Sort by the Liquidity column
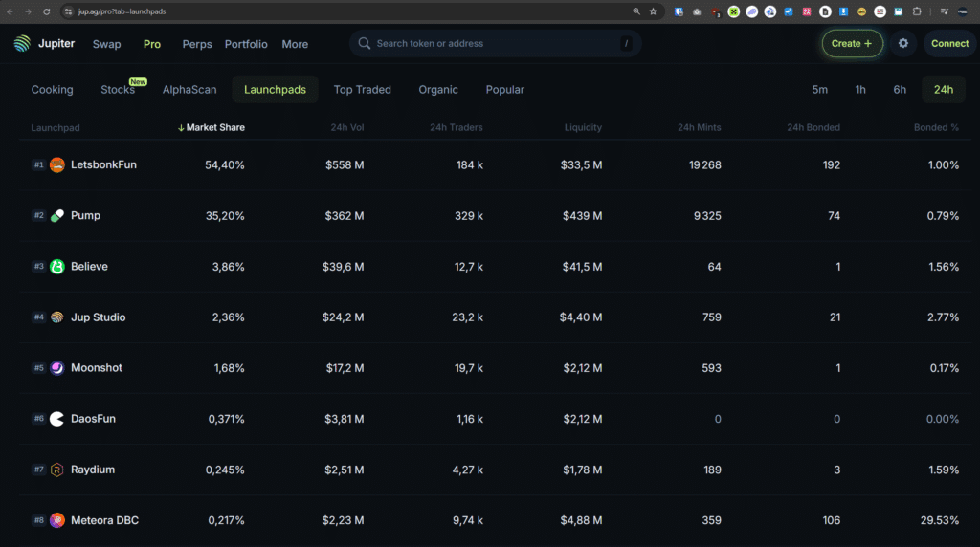 583,127
